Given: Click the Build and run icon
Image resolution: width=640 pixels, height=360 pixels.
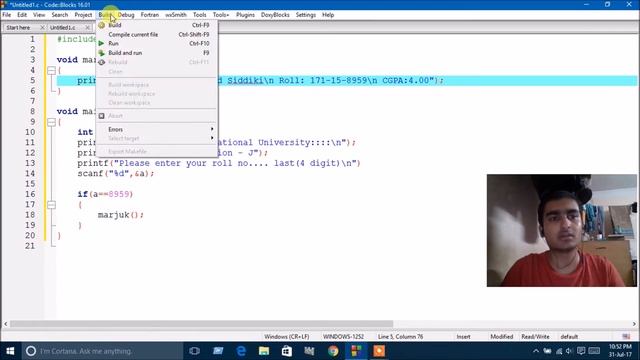Looking at the screenshot, I should [102, 53].
